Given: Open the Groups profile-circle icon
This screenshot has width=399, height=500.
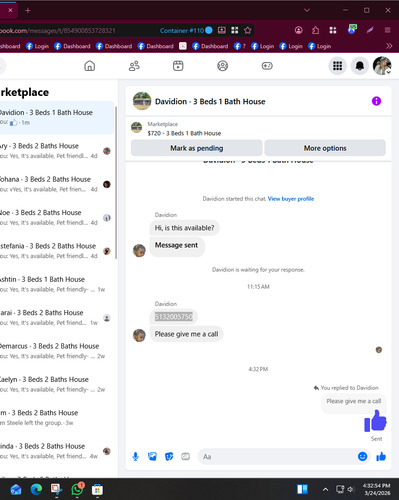Looking at the screenshot, I should pyautogui.click(x=222, y=66).
